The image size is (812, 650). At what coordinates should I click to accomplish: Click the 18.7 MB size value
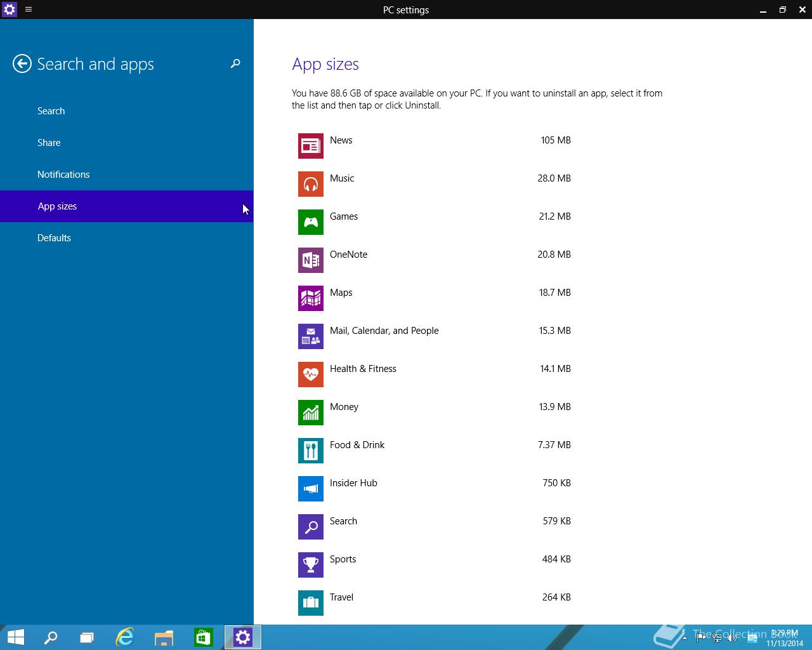[x=555, y=293]
